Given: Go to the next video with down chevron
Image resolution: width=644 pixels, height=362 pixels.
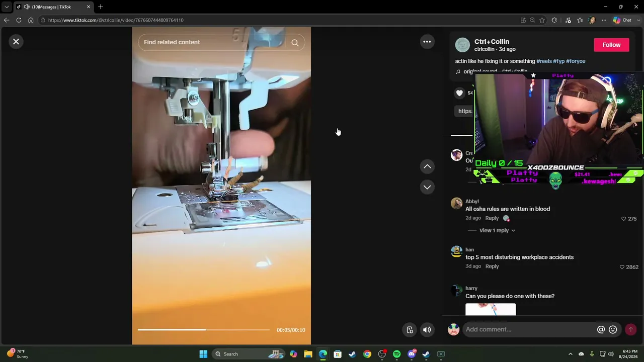Looking at the screenshot, I should point(427,187).
